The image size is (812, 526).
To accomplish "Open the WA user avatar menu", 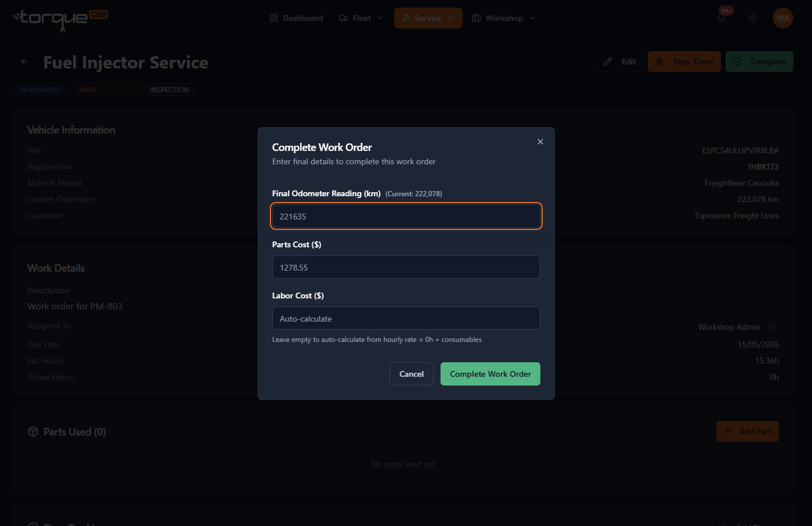I will click(783, 18).
